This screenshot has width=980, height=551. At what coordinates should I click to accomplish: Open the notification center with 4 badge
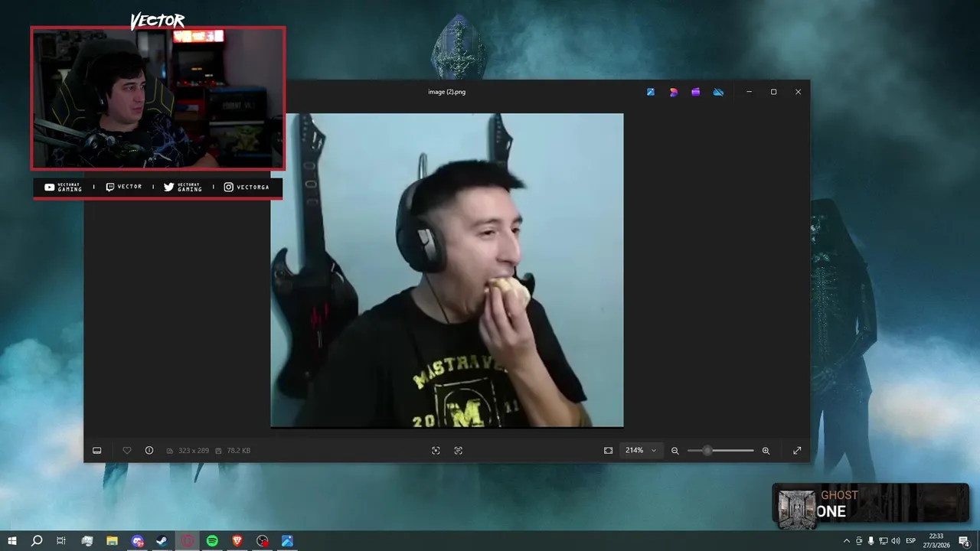tap(964, 541)
